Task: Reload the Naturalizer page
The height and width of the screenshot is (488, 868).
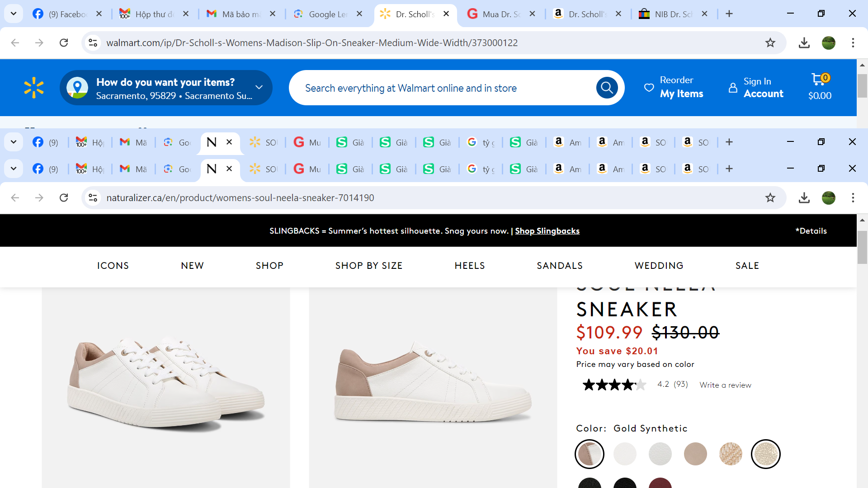Action: [64, 197]
